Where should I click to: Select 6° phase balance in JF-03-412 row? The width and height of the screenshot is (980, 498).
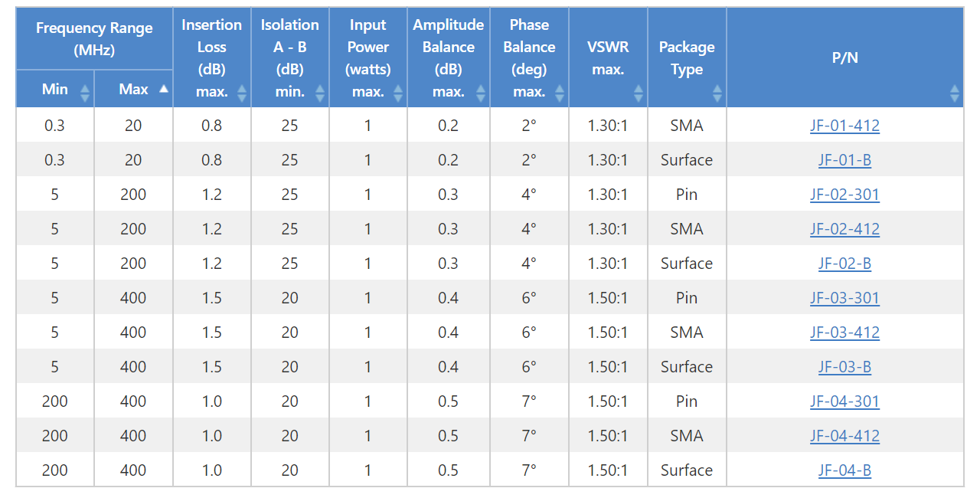(529, 333)
